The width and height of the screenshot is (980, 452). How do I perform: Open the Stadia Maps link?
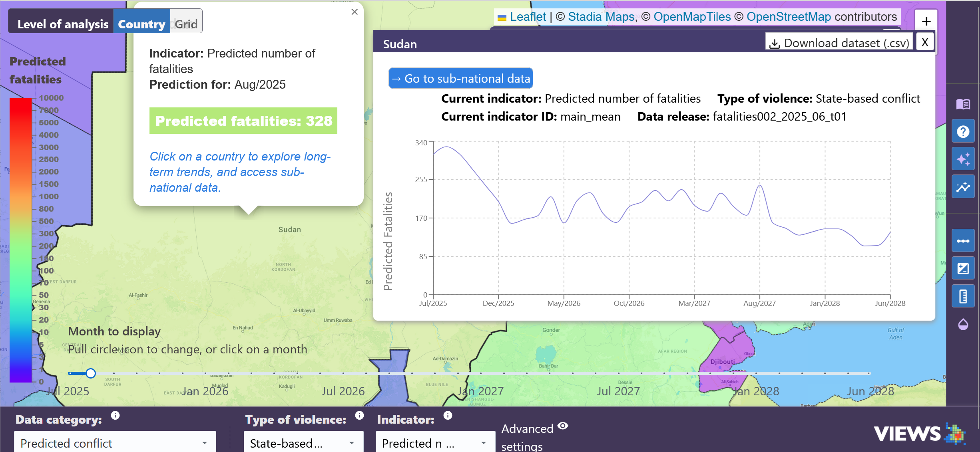tap(601, 17)
